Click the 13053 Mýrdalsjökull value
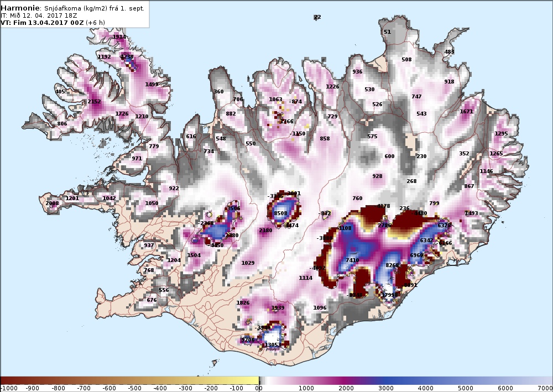Screen dimensions: 553x392 273,345
